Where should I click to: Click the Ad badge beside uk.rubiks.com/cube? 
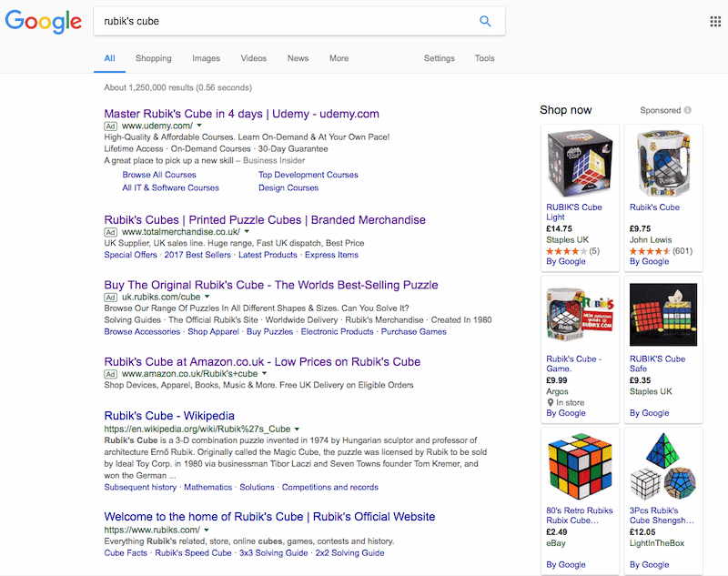coord(110,298)
